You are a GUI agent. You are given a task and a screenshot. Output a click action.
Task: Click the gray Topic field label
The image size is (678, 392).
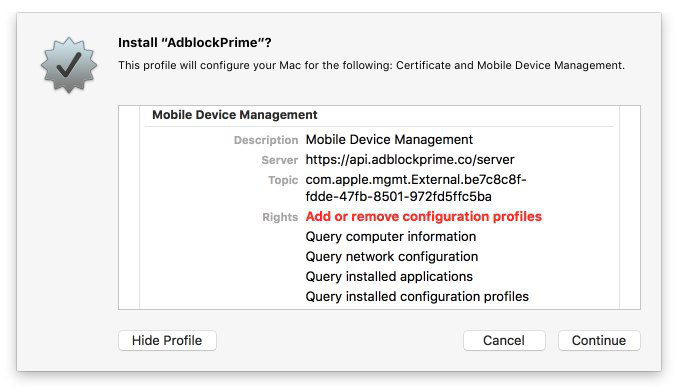(283, 180)
